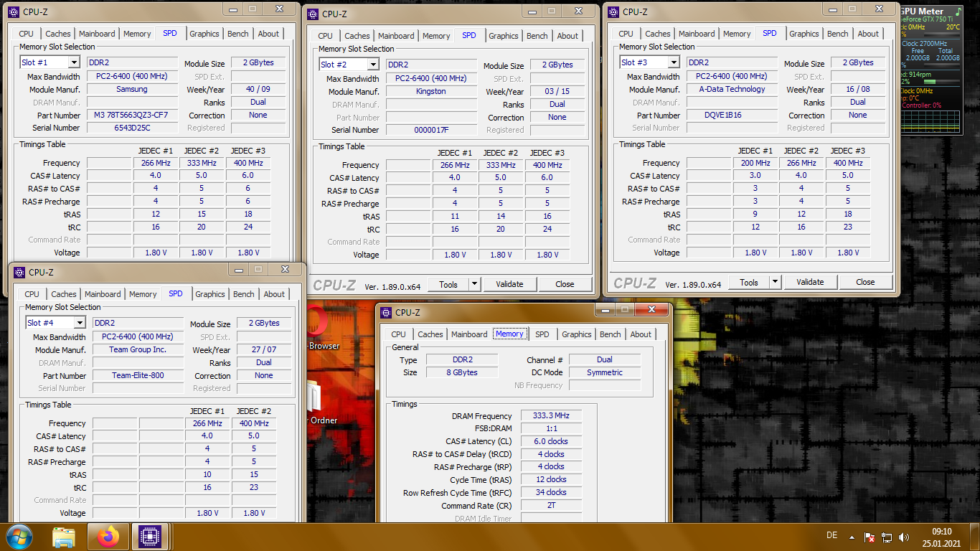Click the Size value 8 GBytes
Image resolution: width=980 pixels, height=551 pixels.
[x=462, y=372]
